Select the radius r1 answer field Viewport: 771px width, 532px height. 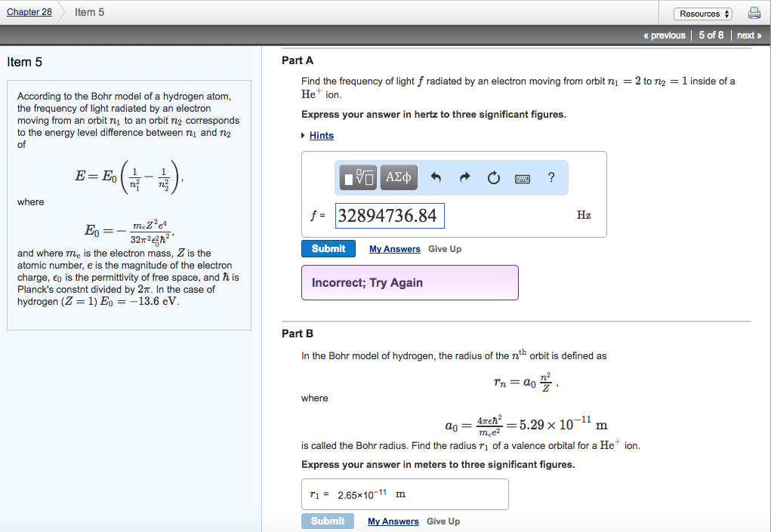click(370, 494)
